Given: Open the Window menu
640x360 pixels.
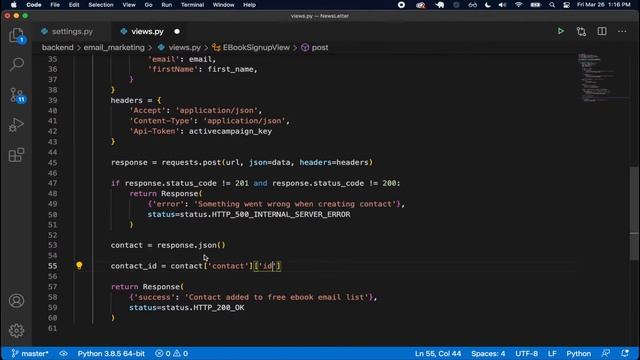Looking at the screenshot, I should (x=223, y=5).
